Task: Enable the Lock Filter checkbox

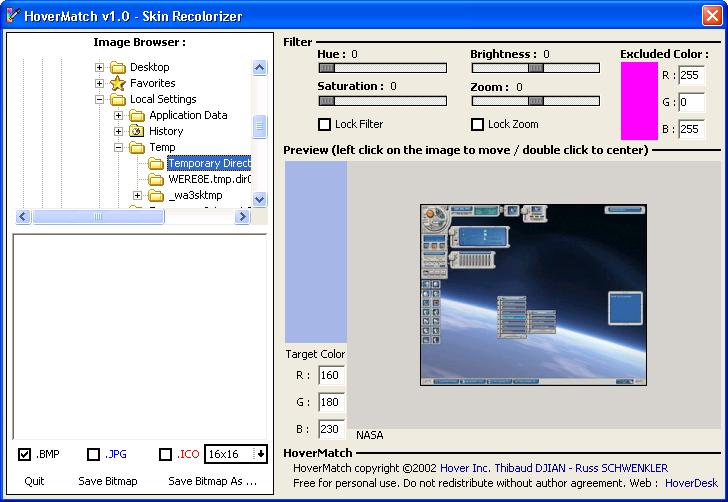Action: [x=324, y=124]
